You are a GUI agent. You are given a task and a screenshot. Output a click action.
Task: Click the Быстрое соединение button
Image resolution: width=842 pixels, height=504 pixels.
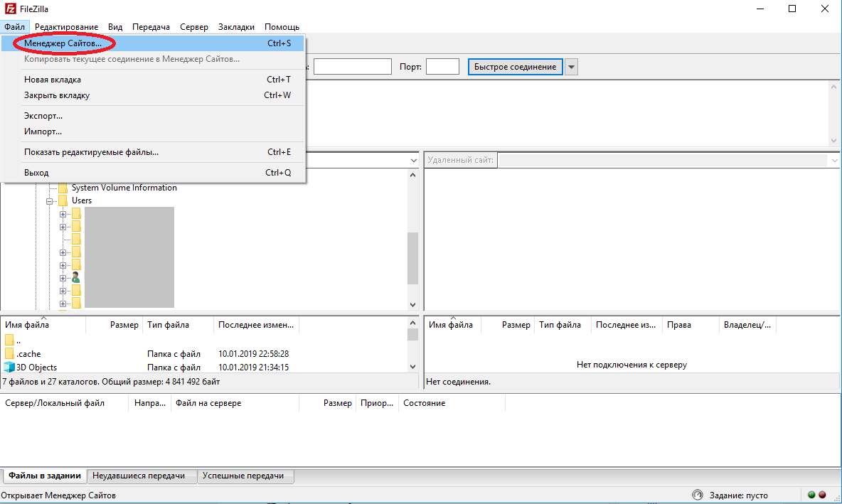click(x=515, y=67)
